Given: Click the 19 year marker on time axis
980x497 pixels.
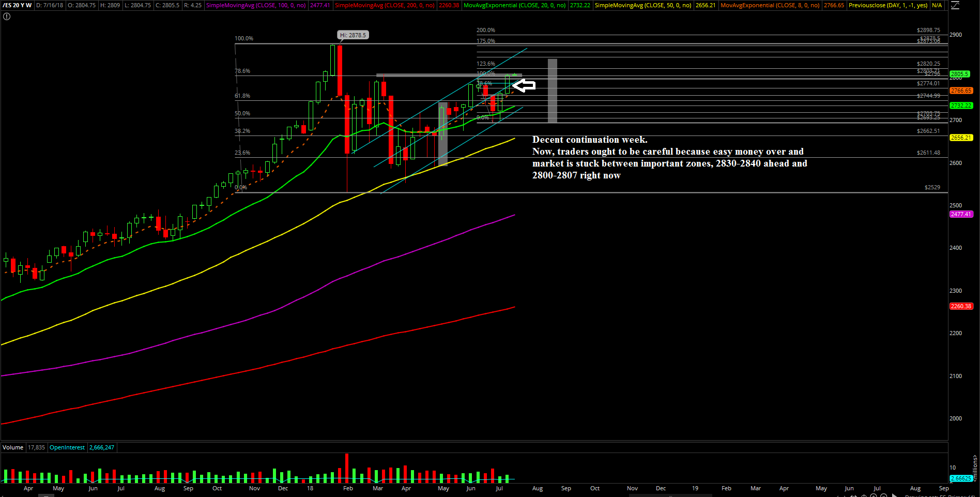Looking at the screenshot, I should pyautogui.click(x=695, y=488).
